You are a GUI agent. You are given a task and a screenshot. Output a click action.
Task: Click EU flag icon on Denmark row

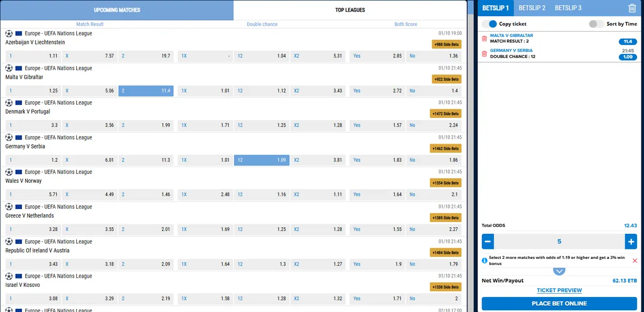(x=19, y=102)
